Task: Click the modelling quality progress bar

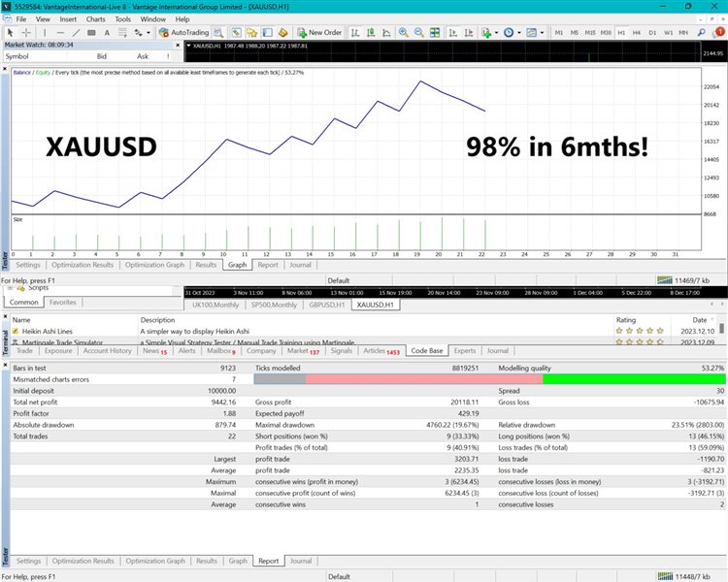Action: (489, 379)
